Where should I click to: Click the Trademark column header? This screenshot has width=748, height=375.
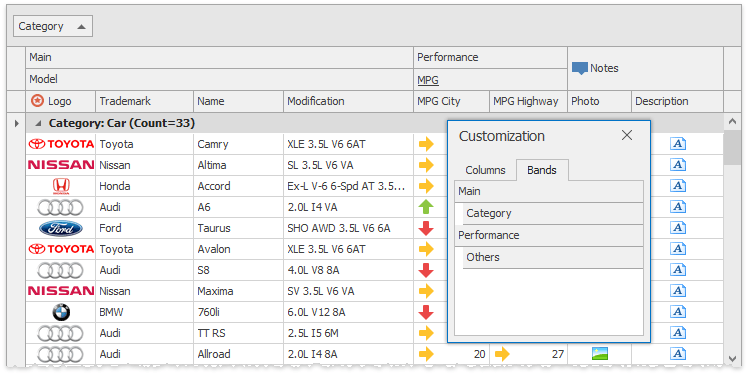click(x=145, y=101)
